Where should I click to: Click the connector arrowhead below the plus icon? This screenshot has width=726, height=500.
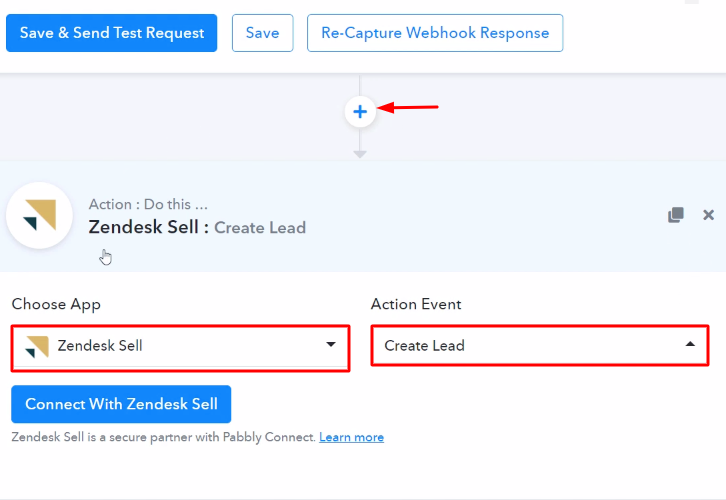360,154
